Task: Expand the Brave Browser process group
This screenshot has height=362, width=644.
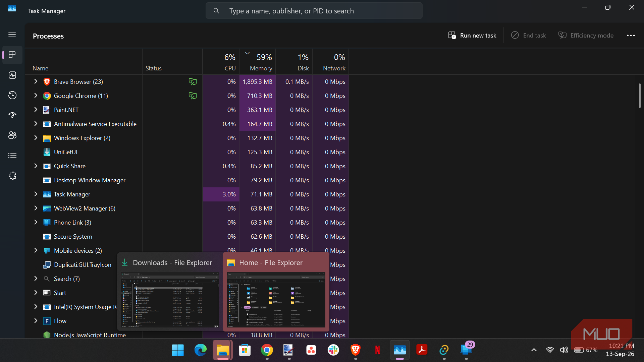Action: 36,81
